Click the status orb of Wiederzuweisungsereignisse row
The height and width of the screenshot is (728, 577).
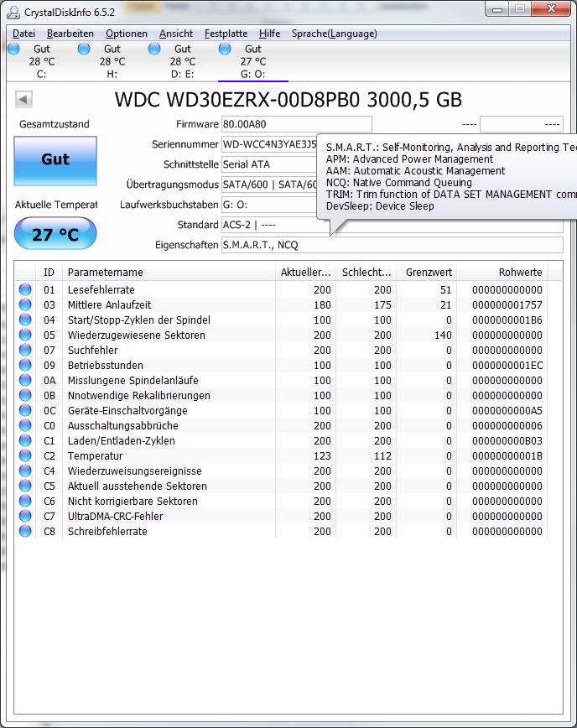[x=25, y=471]
